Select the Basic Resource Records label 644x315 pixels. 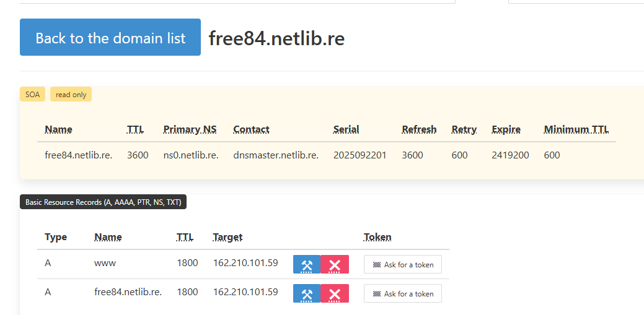pyautogui.click(x=103, y=202)
